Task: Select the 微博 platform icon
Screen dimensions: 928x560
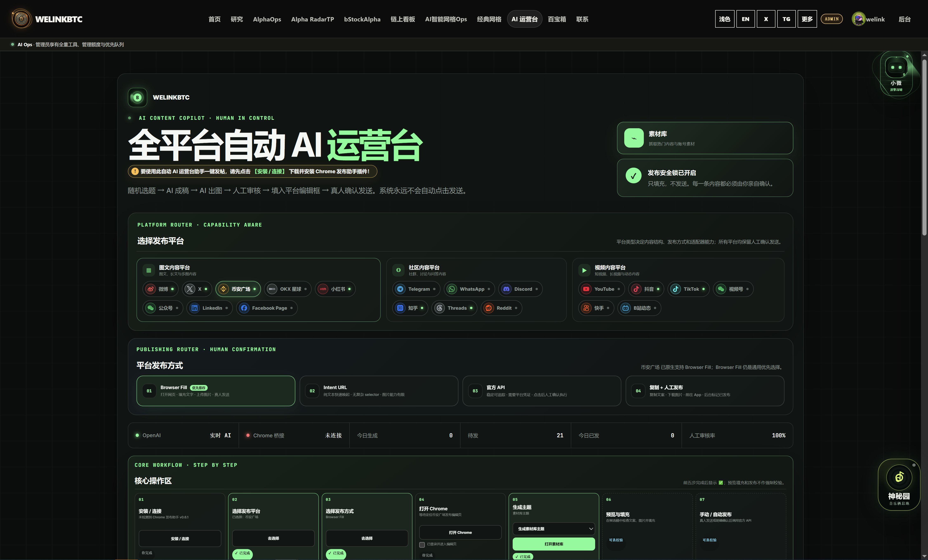Action: [150, 289]
